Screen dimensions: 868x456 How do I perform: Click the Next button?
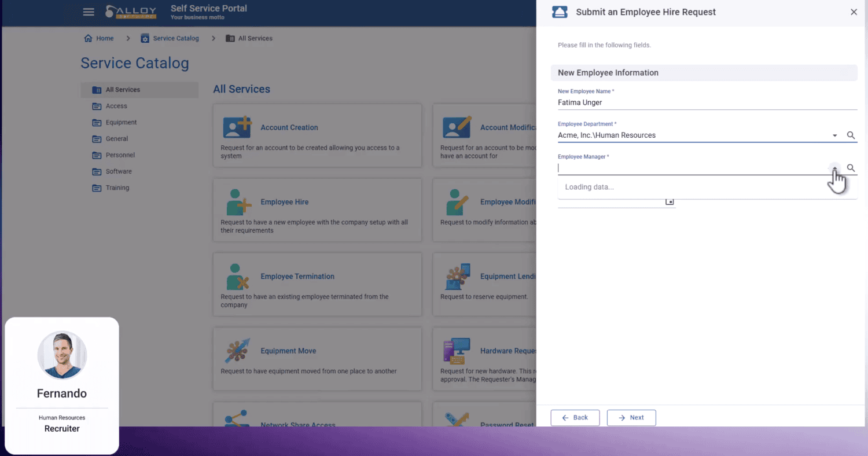631,418
